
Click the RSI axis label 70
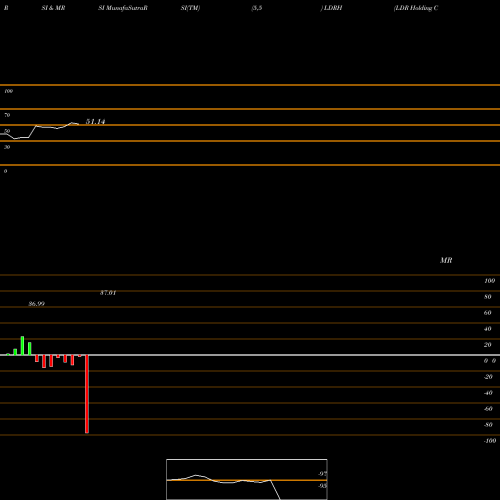pyautogui.click(x=7, y=115)
